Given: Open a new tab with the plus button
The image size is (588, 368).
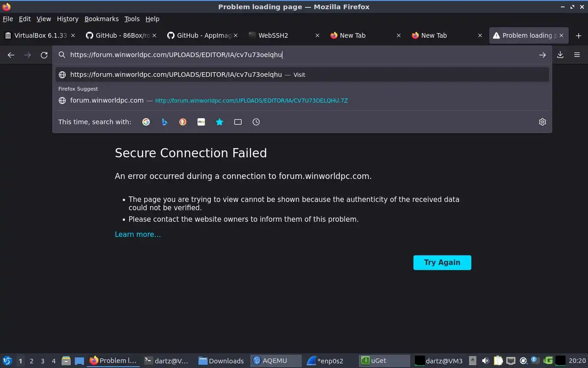Looking at the screenshot, I should 578,35.
